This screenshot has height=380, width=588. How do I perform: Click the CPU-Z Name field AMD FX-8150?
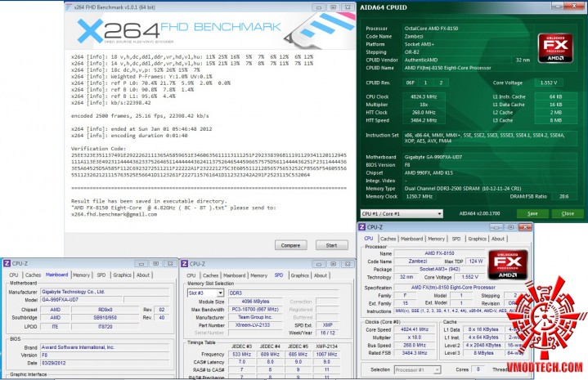pos(439,253)
